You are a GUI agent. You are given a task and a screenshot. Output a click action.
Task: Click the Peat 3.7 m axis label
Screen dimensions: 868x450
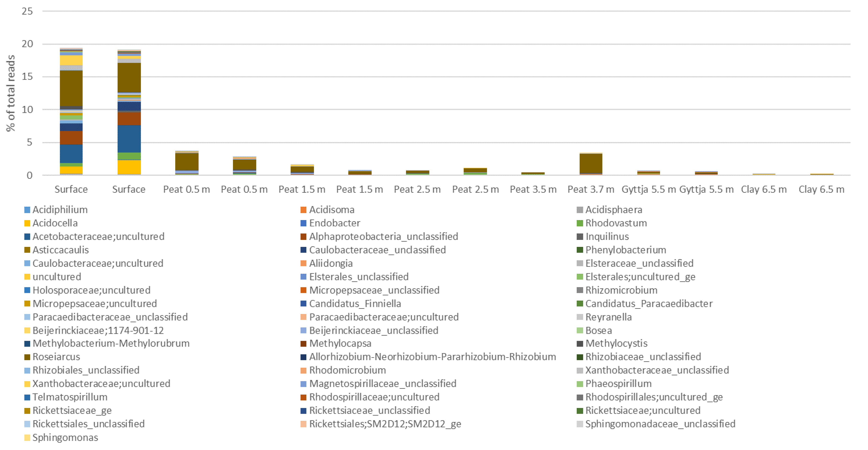(591, 190)
